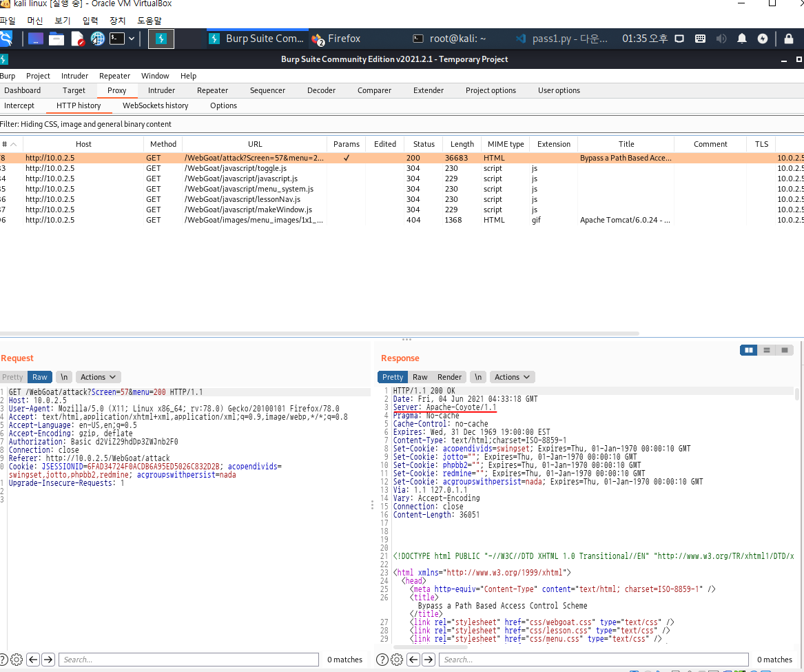This screenshot has height=672, width=804.
Task: Open the web browser globe icon
Action: (97, 39)
